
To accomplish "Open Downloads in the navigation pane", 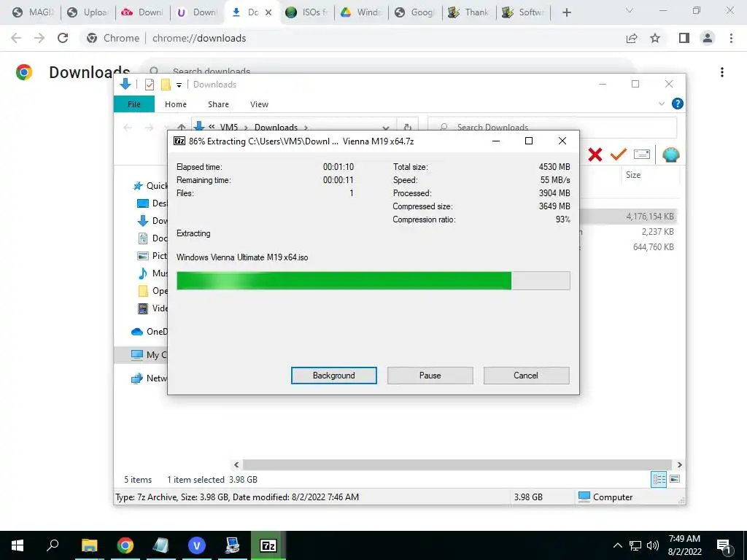I will 152,220.
